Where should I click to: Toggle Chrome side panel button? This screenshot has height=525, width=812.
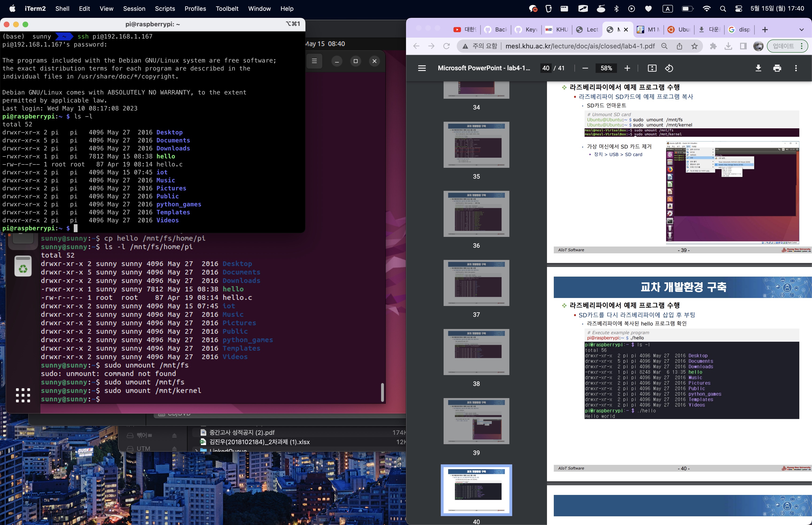[743, 46]
